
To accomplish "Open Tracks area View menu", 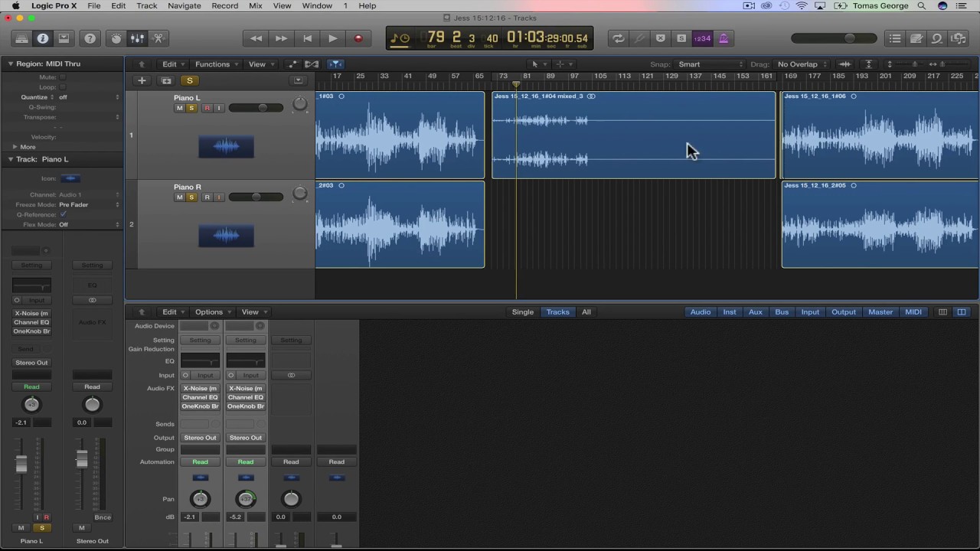I will 260,64.
